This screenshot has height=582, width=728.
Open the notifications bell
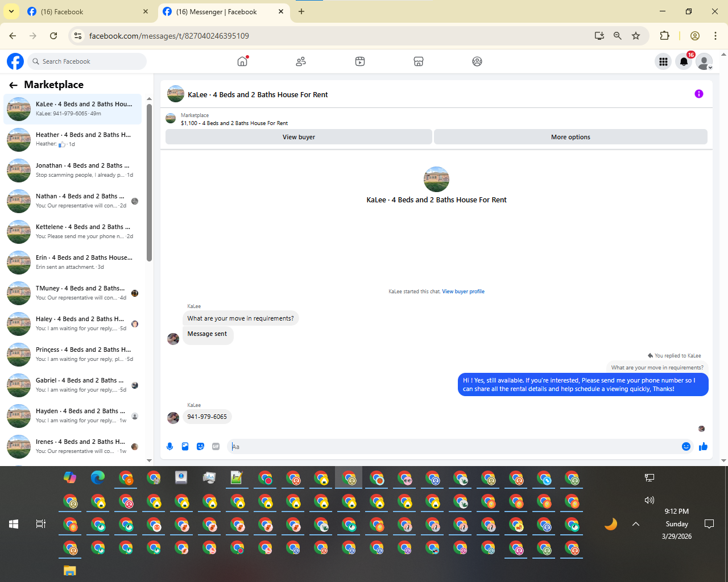[x=684, y=61]
